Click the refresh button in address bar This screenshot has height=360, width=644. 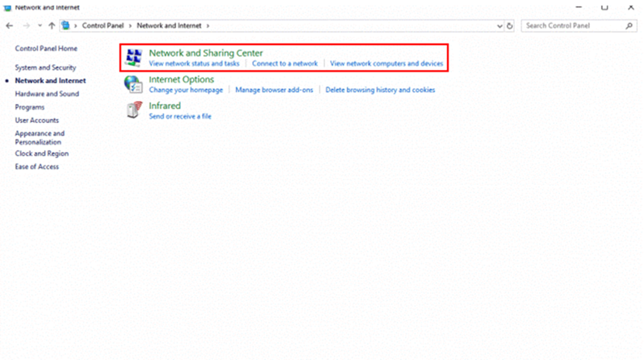pyautogui.click(x=509, y=26)
